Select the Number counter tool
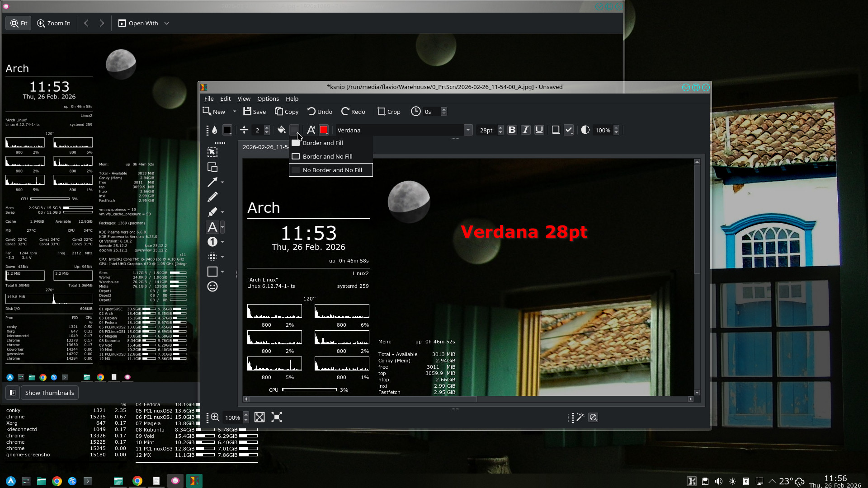868x488 pixels. point(212,242)
